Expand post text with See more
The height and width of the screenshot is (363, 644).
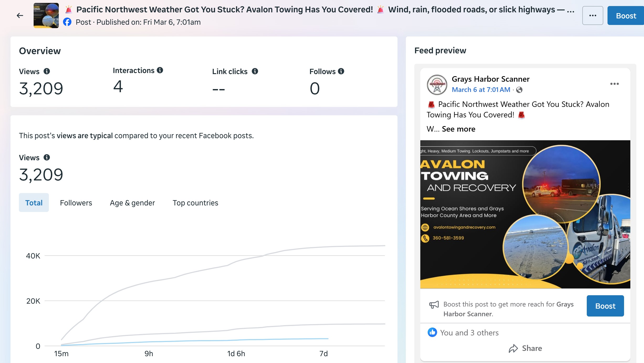(x=458, y=129)
